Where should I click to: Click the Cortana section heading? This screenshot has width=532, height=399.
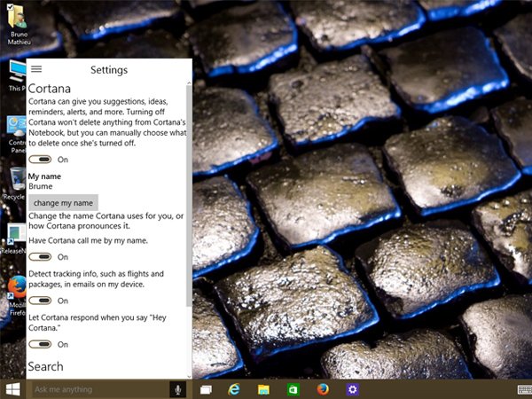pos(50,89)
